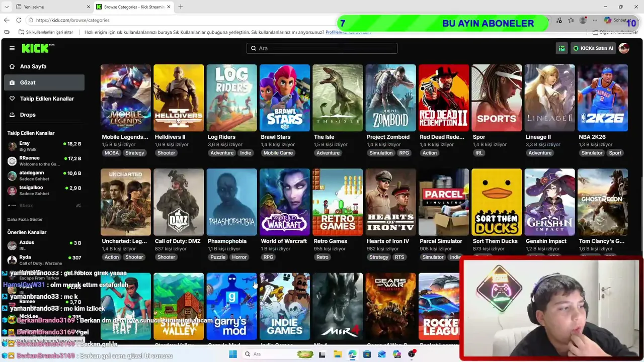Open recommended channel Azdus
Image resolution: width=644 pixels, height=362 pixels.
44,245
